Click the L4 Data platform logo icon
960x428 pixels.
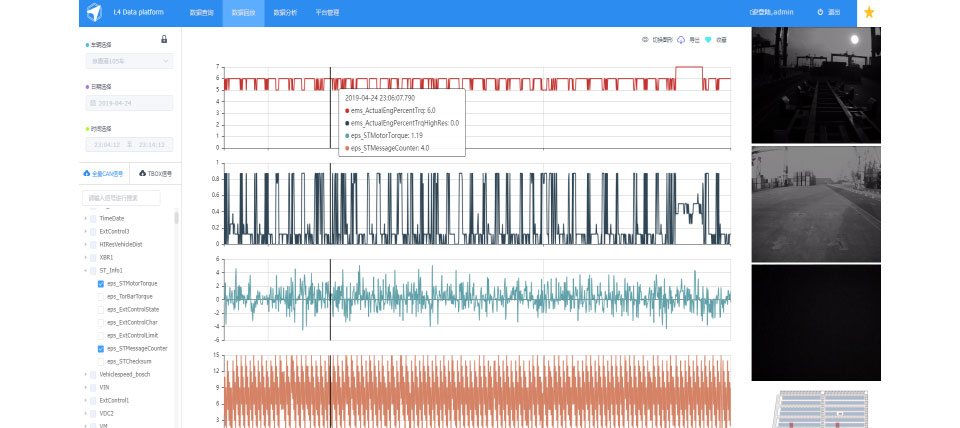tap(94, 12)
